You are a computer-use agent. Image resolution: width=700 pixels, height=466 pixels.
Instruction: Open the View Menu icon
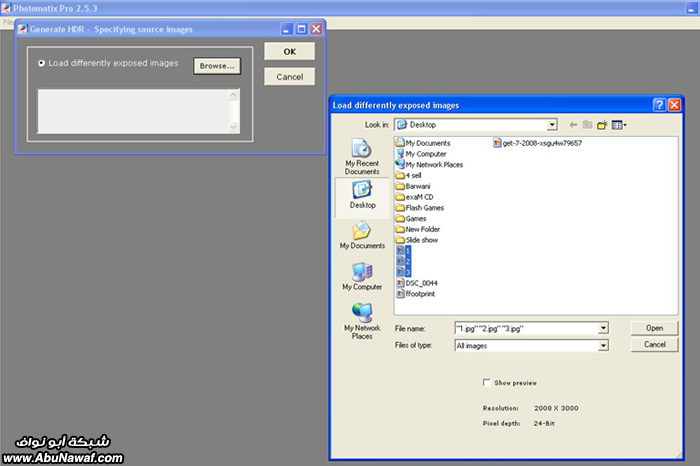click(618, 125)
